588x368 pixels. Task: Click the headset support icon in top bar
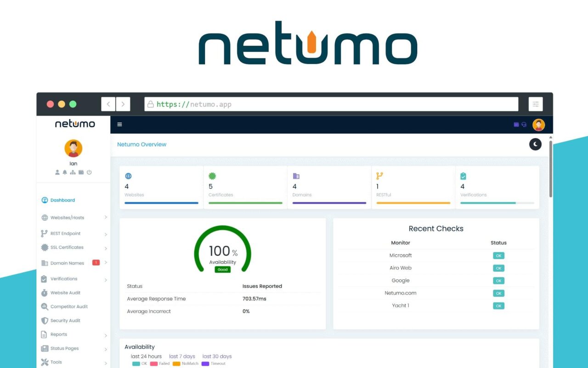[x=524, y=125]
